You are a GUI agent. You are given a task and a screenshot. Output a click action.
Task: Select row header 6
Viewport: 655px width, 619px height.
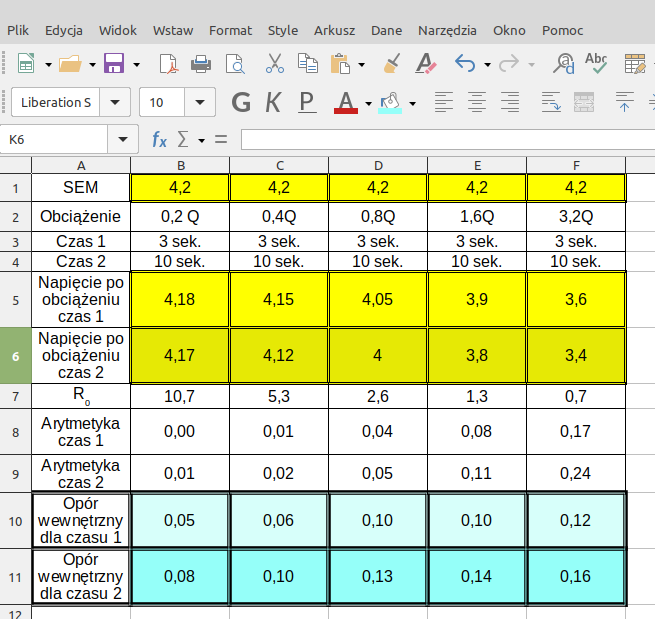(x=15, y=356)
